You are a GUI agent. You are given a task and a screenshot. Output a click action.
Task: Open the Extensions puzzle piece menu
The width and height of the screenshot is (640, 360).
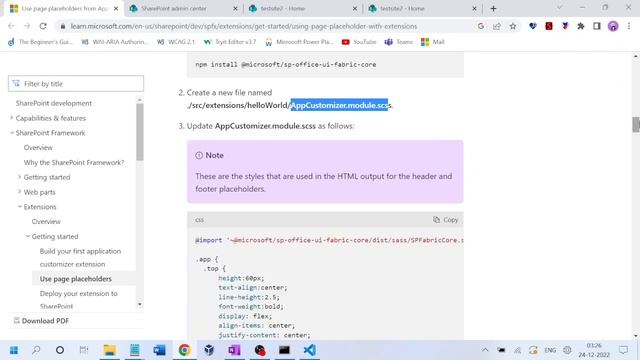[x=581, y=26]
